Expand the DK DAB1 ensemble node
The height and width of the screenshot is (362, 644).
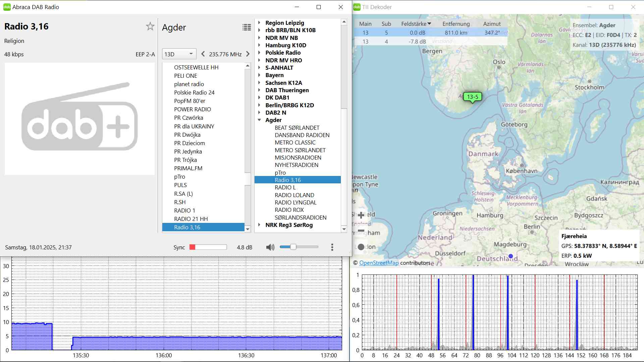259,98
